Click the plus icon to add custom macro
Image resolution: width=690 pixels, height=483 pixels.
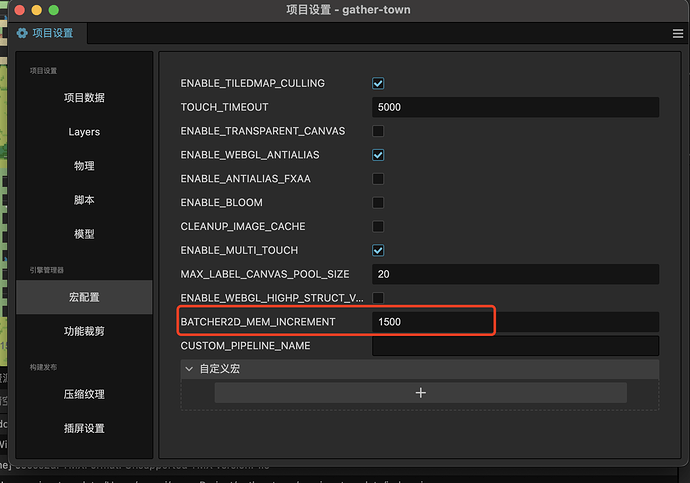click(420, 392)
